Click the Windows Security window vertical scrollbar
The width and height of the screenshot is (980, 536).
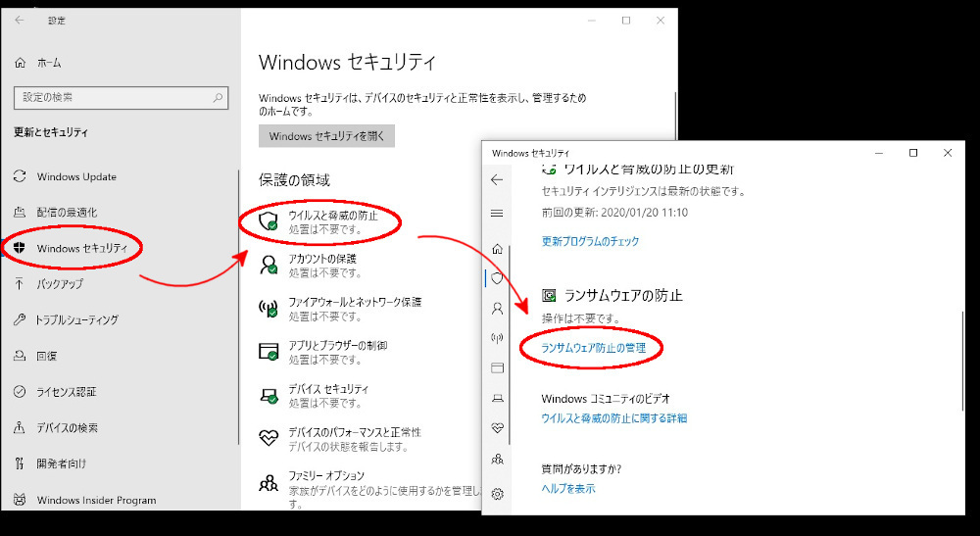962,362
